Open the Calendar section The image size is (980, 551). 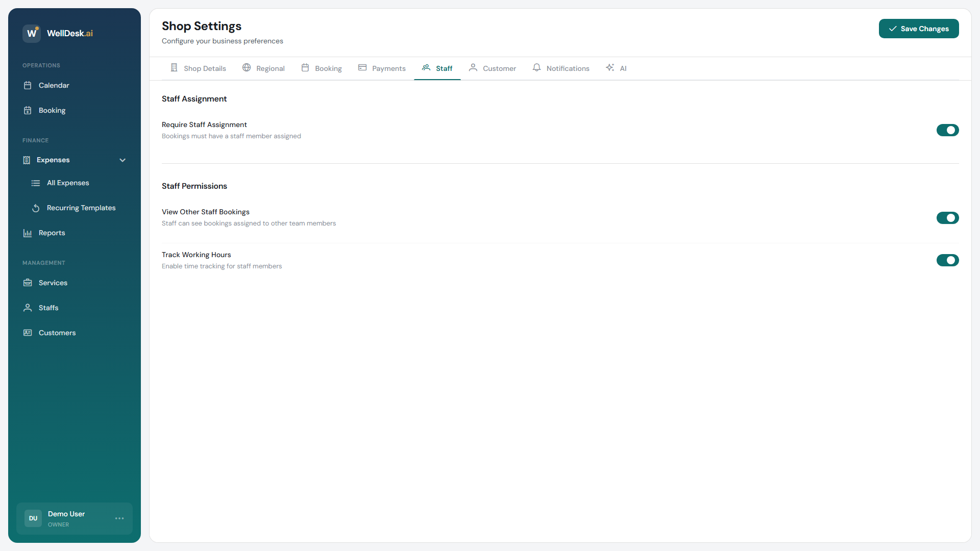tap(28, 85)
